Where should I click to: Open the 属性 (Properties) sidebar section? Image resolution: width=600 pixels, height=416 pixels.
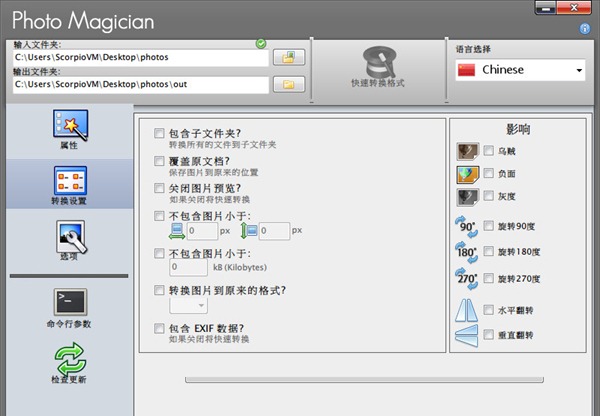(70, 130)
